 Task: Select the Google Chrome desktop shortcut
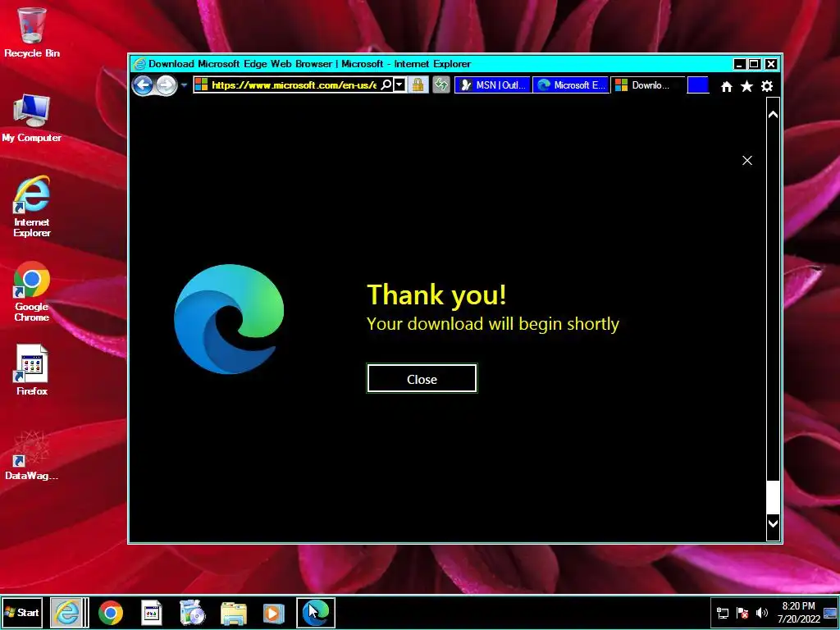coord(32,291)
